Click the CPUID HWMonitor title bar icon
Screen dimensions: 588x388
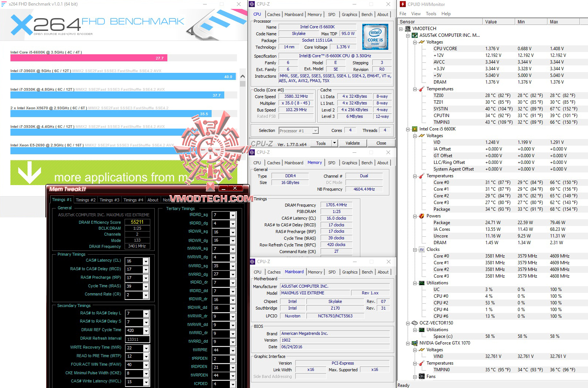pyautogui.click(x=403, y=4)
